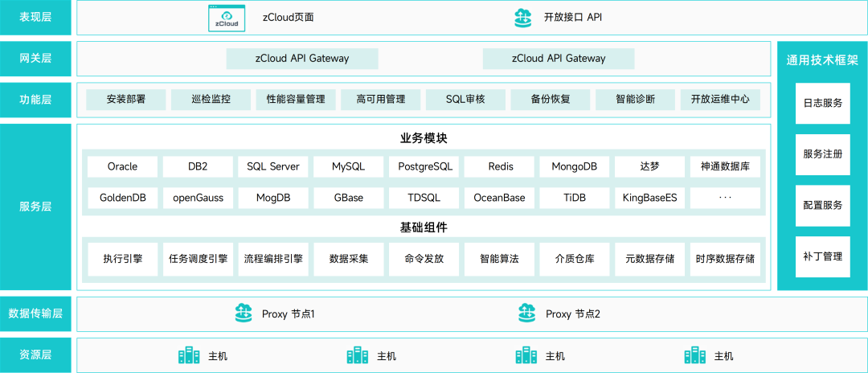
Task: Click the 数据采集 component box
Action: pyautogui.click(x=349, y=259)
